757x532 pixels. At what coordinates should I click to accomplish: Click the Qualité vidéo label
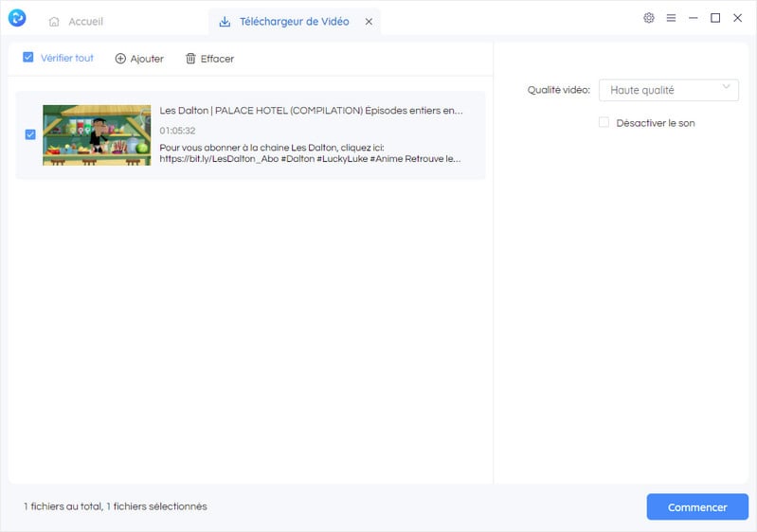coord(559,90)
